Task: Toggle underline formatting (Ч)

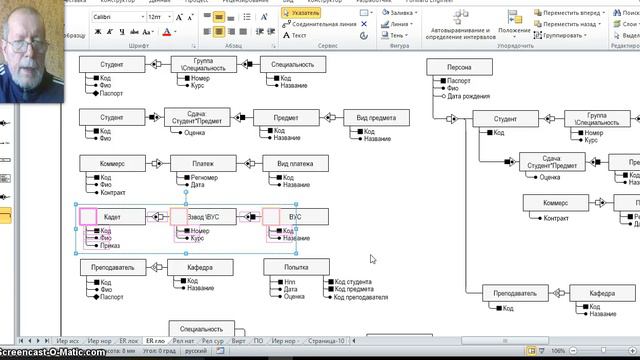Action: click(x=122, y=32)
